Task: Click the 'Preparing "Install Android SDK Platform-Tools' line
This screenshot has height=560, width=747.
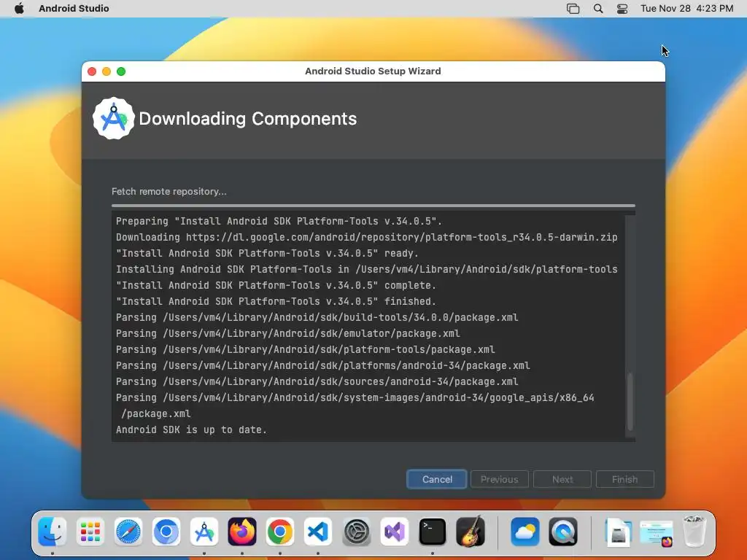Action: coord(279,221)
